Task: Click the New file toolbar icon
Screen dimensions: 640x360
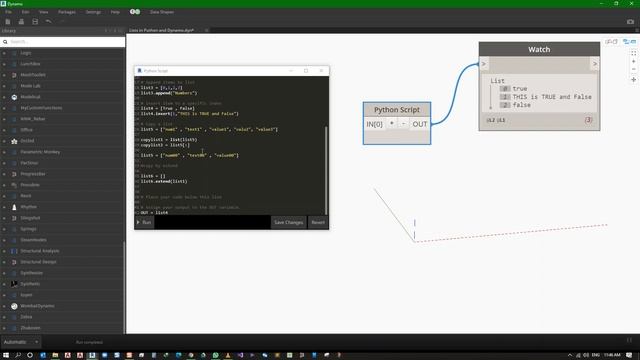Action: [8, 22]
